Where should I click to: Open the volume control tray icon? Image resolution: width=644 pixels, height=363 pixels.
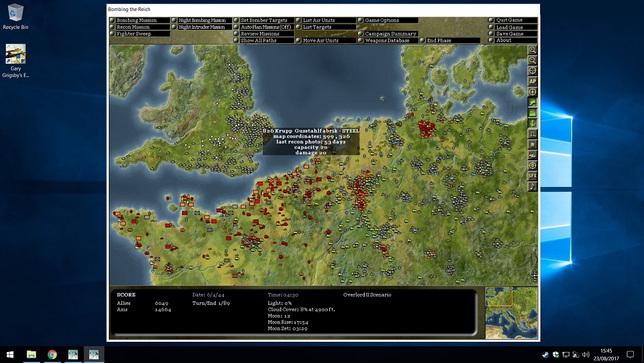(586, 354)
